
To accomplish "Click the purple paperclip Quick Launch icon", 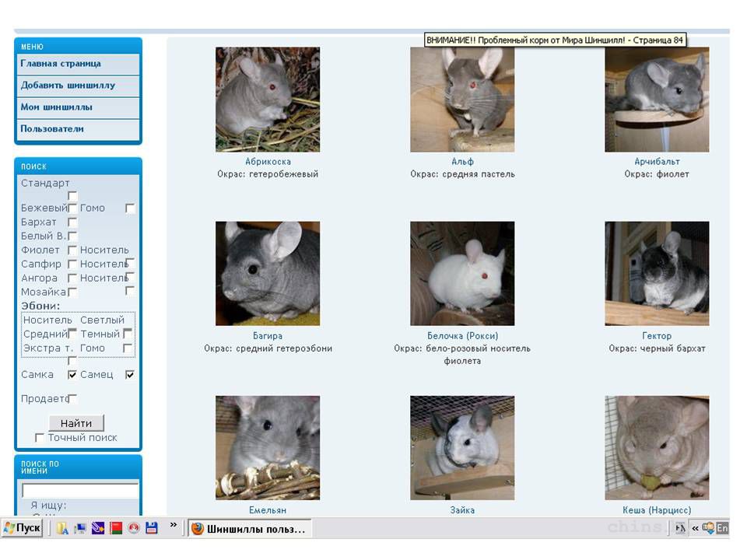I will (x=97, y=528).
